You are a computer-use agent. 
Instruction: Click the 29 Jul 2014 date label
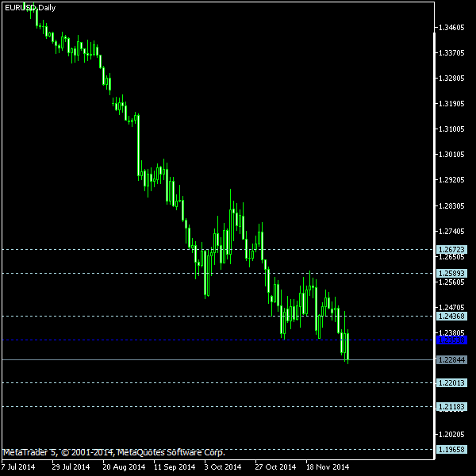pyautogui.click(x=71, y=467)
